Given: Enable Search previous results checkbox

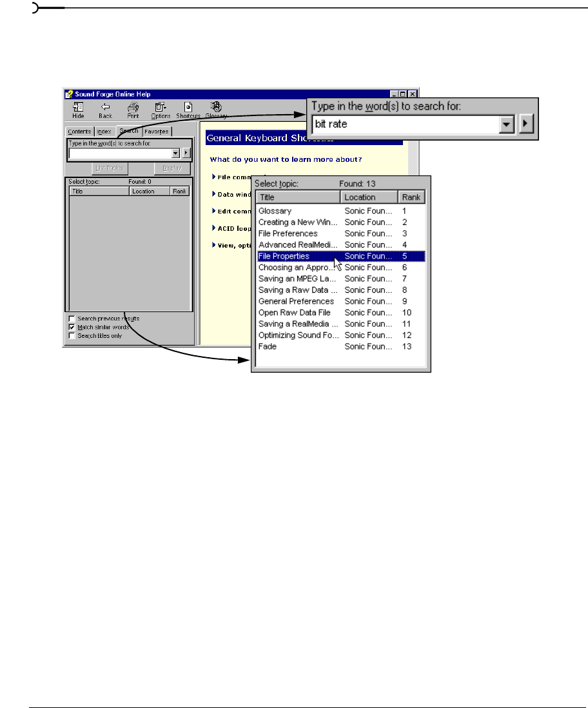Looking at the screenshot, I should (72, 319).
